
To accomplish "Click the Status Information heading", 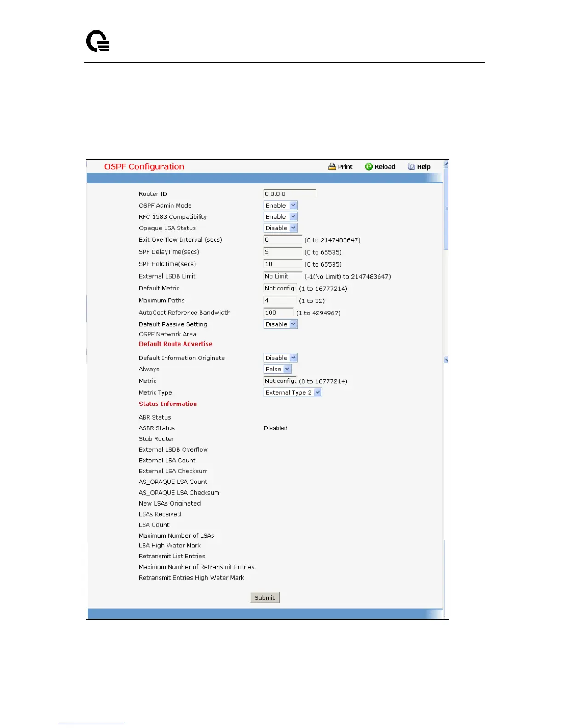I will tap(168, 404).
